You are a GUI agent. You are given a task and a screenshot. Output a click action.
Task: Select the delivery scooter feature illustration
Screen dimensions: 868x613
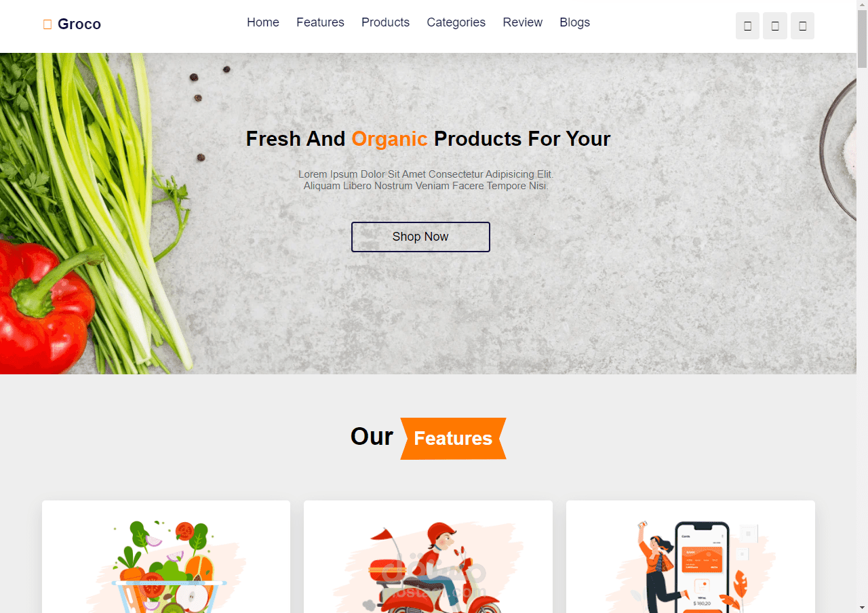pyautogui.click(x=429, y=566)
